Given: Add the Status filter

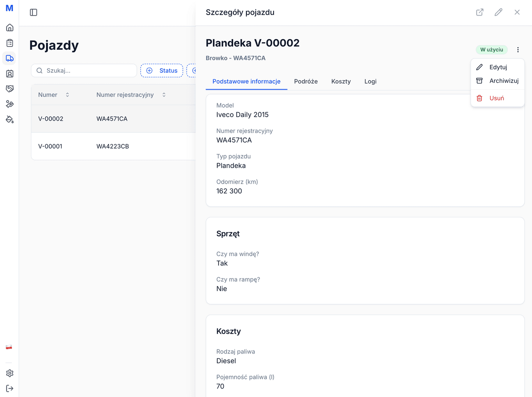Looking at the screenshot, I should [162, 71].
